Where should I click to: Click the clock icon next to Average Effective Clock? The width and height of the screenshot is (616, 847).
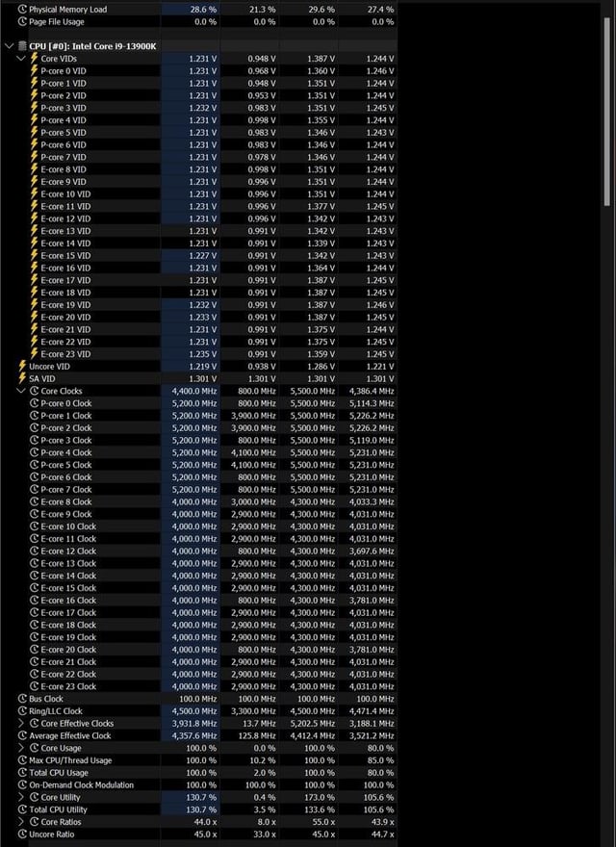point(22,735)
